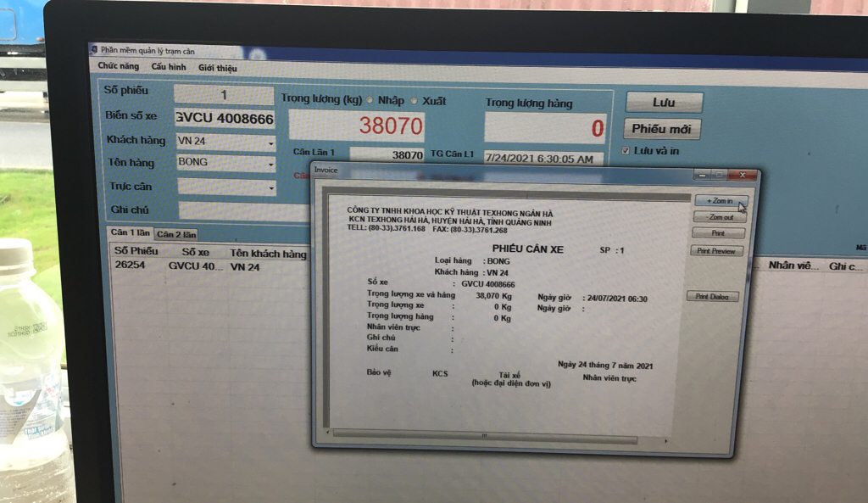Viewport: 868px width, 503px height.
Task: Open the Tên hàng dropdown
Action: pos(271,164)
